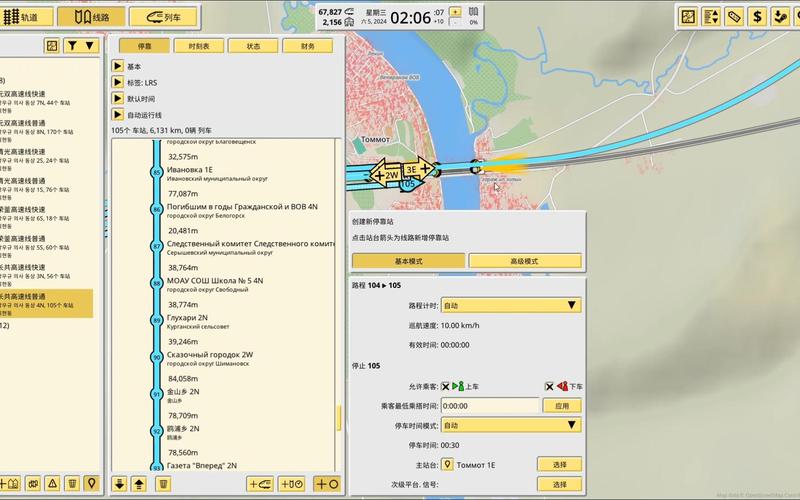Decrease game speed with minus button
The width and height of the screenshot is (800, 500).
(455, 22)
